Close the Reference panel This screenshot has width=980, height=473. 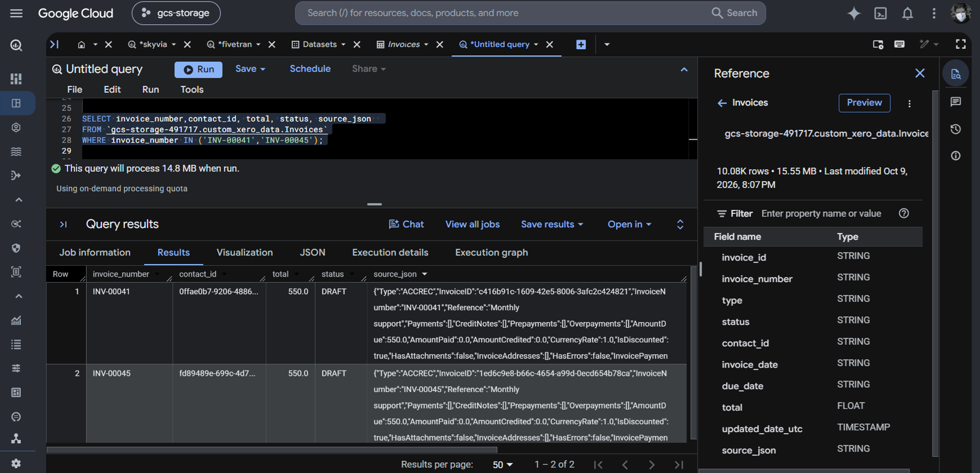919,73
